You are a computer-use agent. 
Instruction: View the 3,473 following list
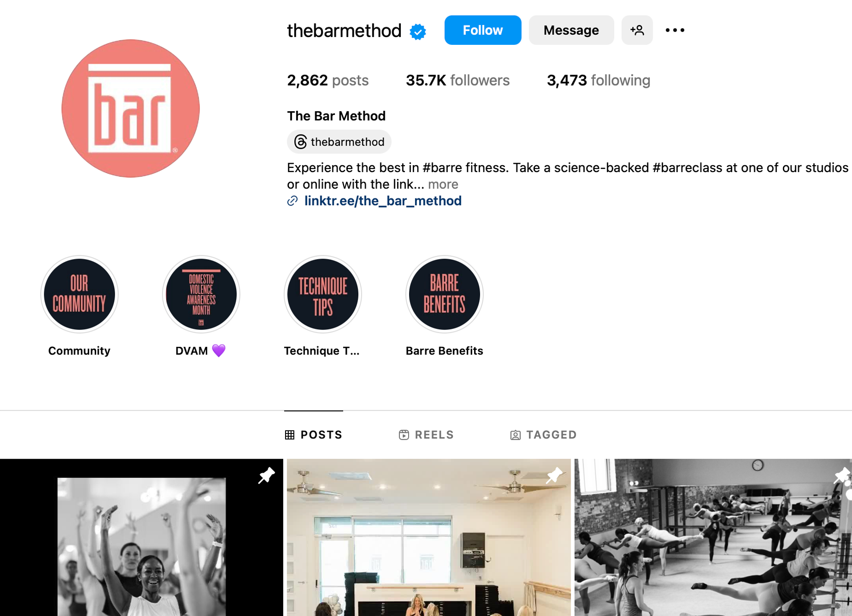599,81
